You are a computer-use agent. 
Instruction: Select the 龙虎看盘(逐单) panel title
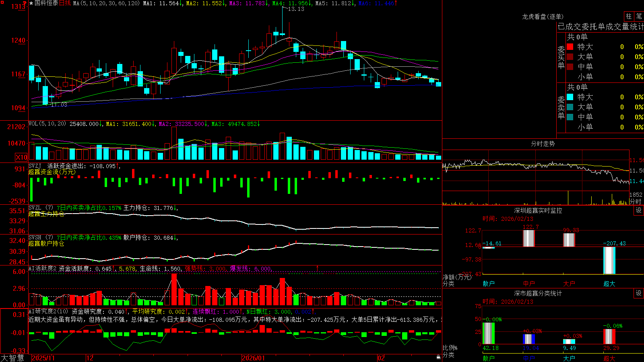543,16
